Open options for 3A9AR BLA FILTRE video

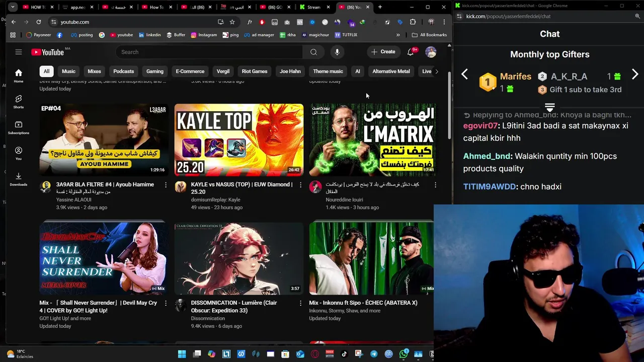(x=166, y=185)
